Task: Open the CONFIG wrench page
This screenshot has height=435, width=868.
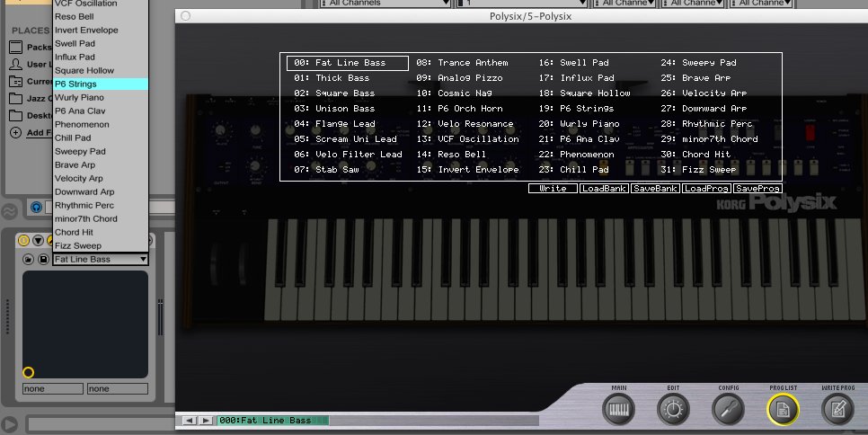Action: 728,410
